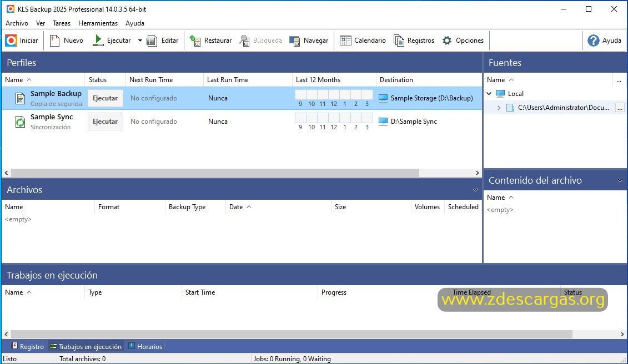Open the Herramientas menu
The height and width of the screenshot is (364, 628).
click(98, 23)
